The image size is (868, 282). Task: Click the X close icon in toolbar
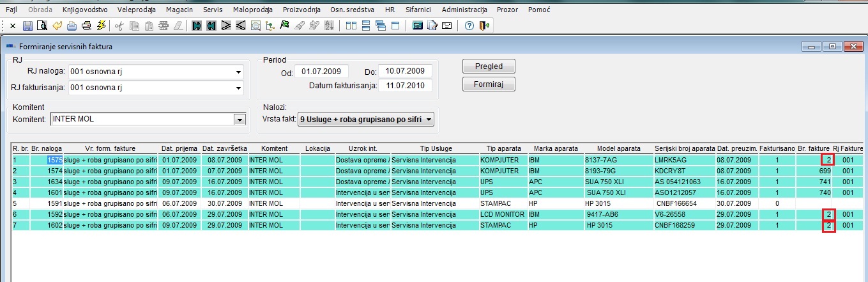point(13,26)
